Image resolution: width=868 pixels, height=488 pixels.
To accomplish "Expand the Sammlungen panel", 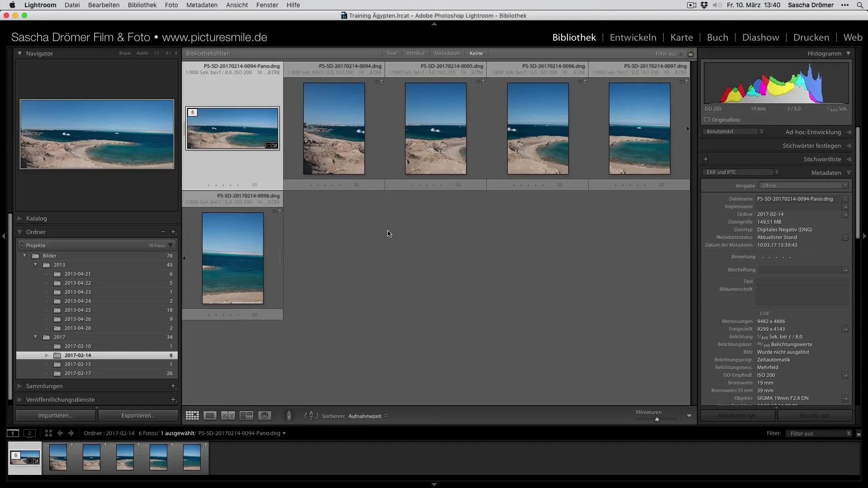I will (20, 386).
